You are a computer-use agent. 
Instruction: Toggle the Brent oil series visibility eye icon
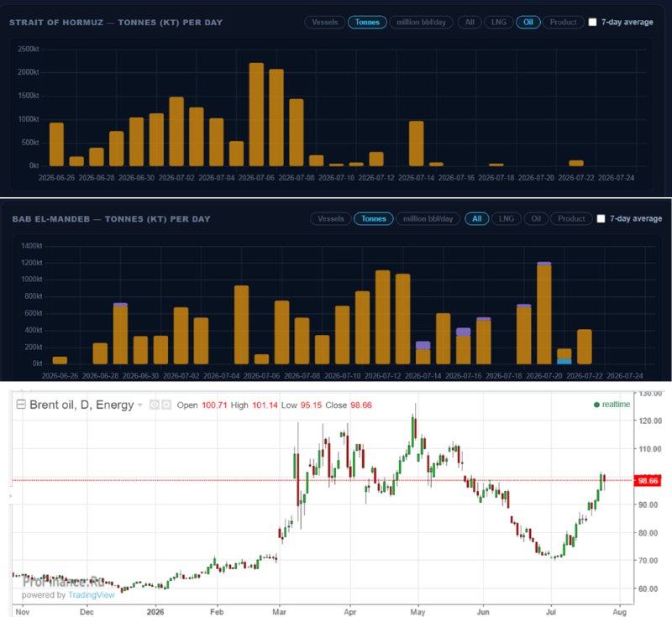tap(154, 405)
